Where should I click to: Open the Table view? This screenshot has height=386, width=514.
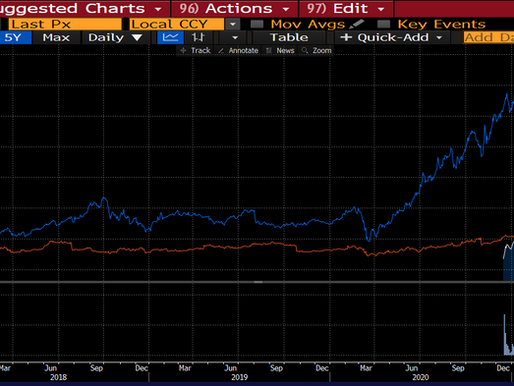point(289,37)
